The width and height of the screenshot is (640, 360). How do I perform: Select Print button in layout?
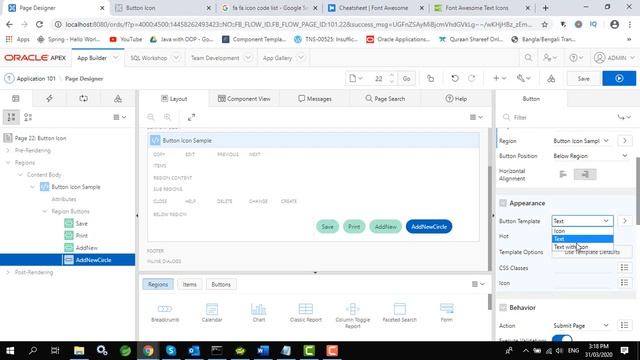click(354, 227)
